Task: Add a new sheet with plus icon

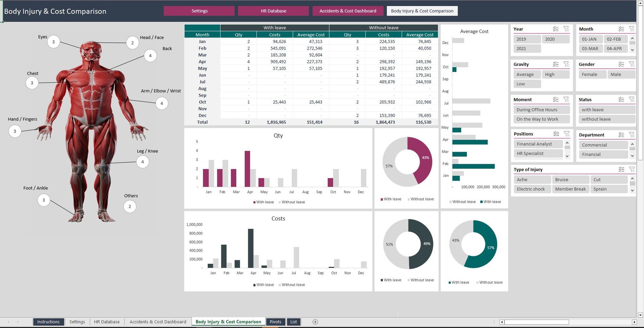Action: click(x=315, y=322)
